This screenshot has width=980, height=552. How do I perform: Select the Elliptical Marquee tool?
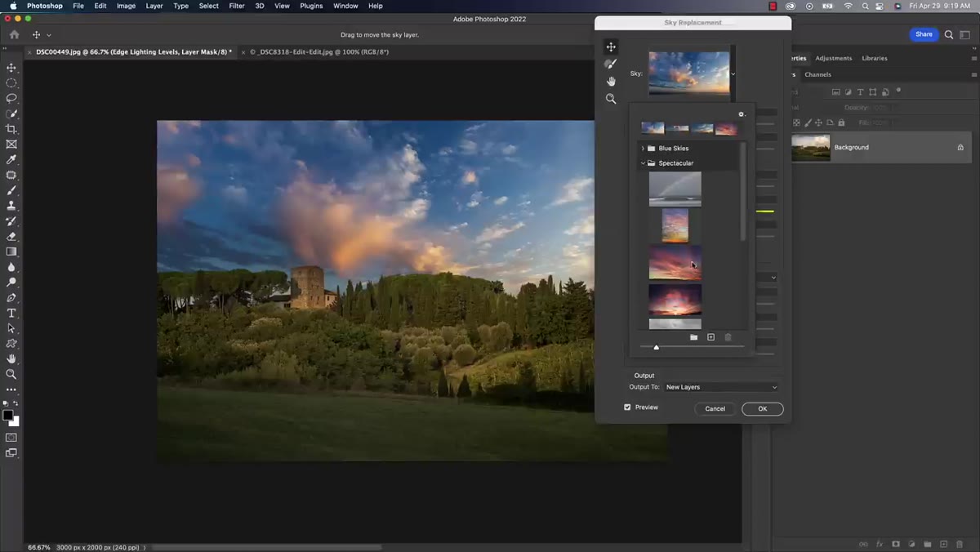(11, 83)
